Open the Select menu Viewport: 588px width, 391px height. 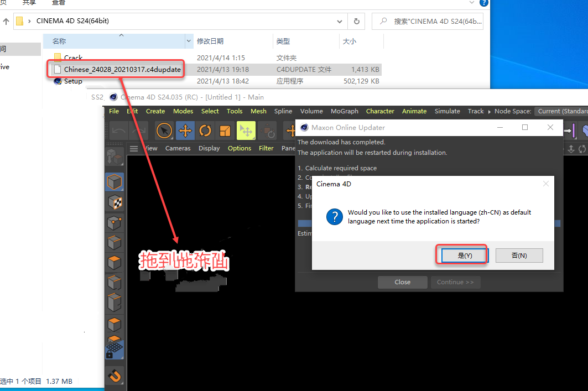coord(210,111)
